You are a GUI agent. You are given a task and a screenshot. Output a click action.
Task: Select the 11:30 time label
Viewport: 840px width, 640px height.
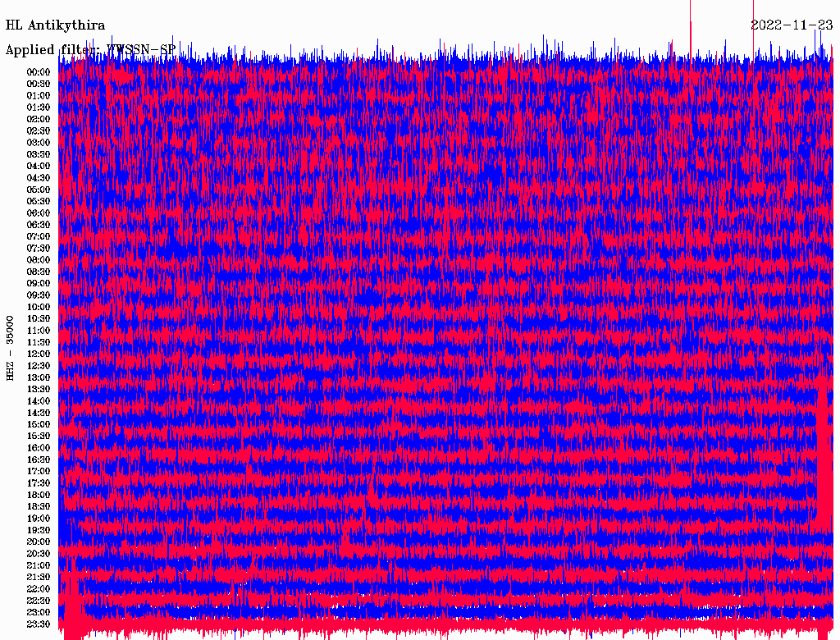[x=39, y=342]
